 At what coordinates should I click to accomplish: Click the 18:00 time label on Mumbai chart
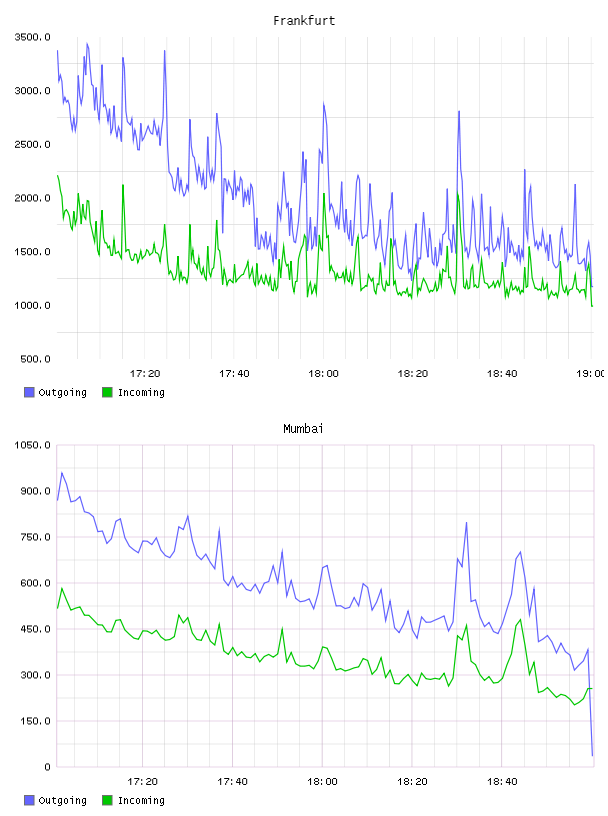tap(322, 781)
